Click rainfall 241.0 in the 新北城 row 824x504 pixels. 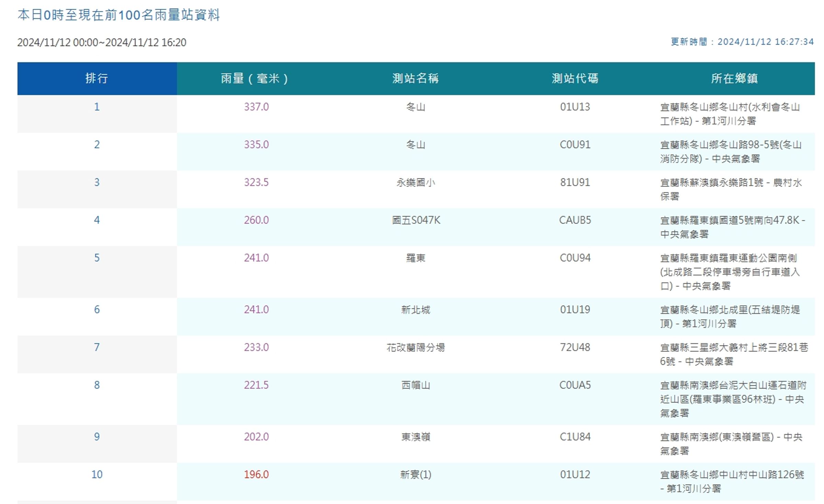(x=256, y=310)
